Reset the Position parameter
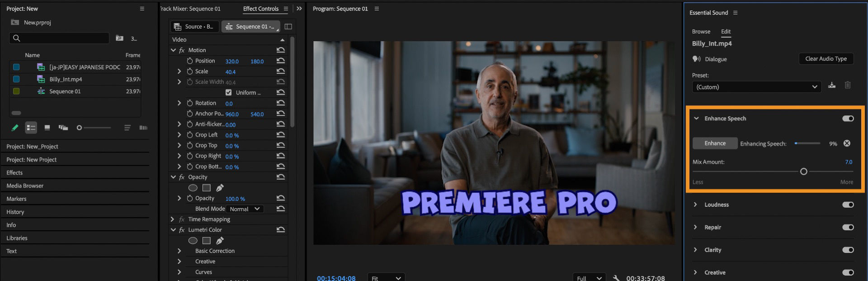The height and width of the screenshot is (281, 868). tap(281, 61)
